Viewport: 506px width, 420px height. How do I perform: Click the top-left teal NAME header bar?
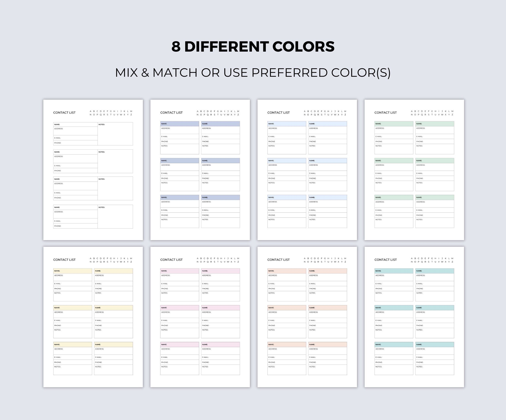coord(394,271)
